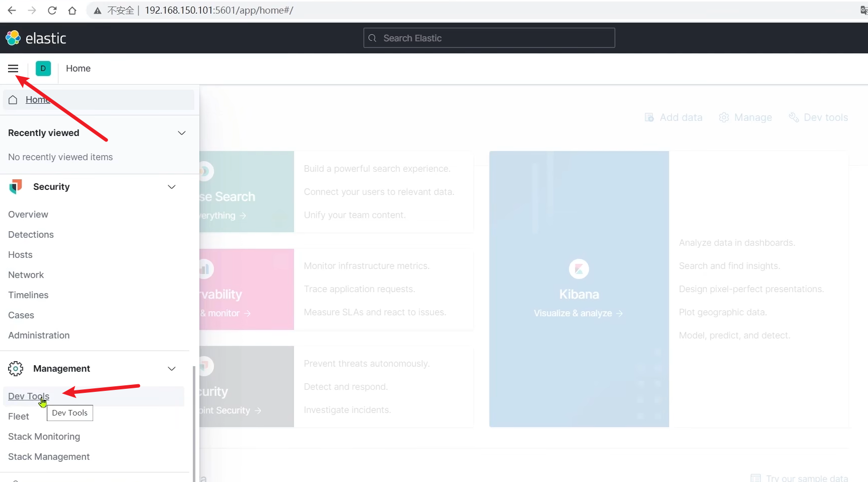Click the Add data icon

(x=649, y=117)
